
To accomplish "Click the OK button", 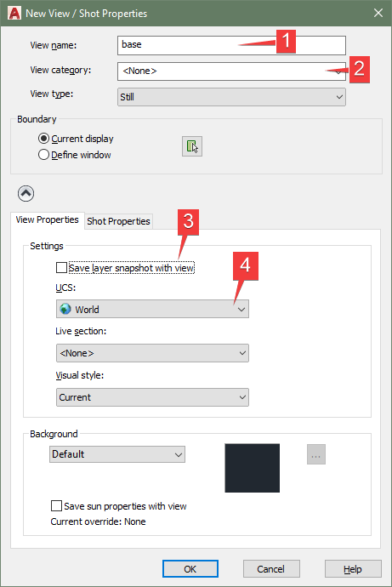I will tap(190, 569).
